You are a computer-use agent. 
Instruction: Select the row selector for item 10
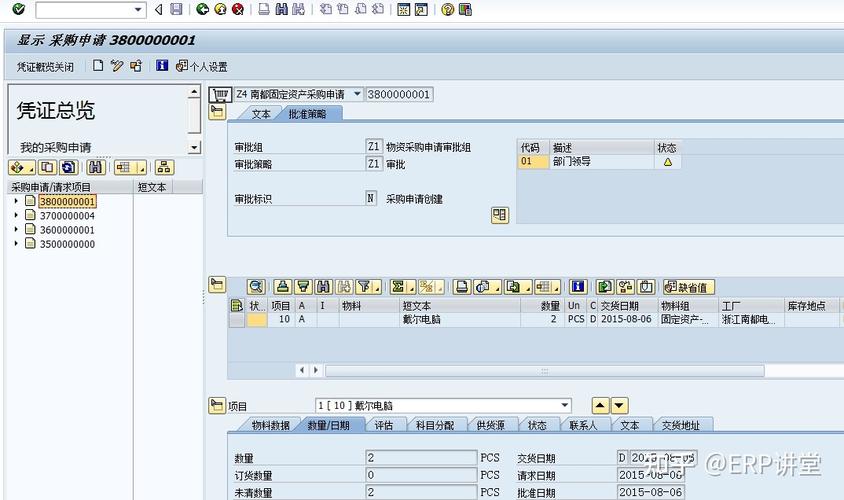[x=236, y=320]
